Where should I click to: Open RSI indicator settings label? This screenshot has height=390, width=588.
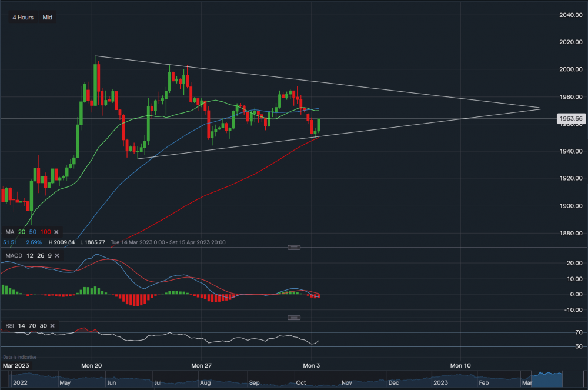(x=9, y=325)
